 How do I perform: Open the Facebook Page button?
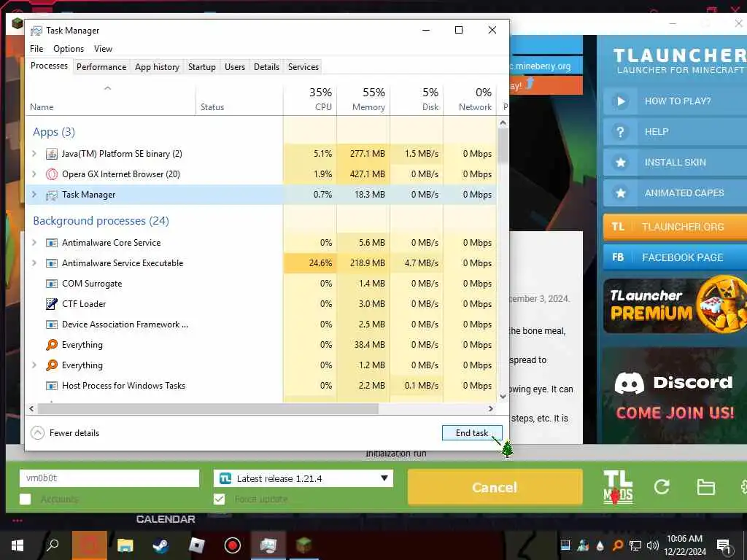(x=675, y=257)
